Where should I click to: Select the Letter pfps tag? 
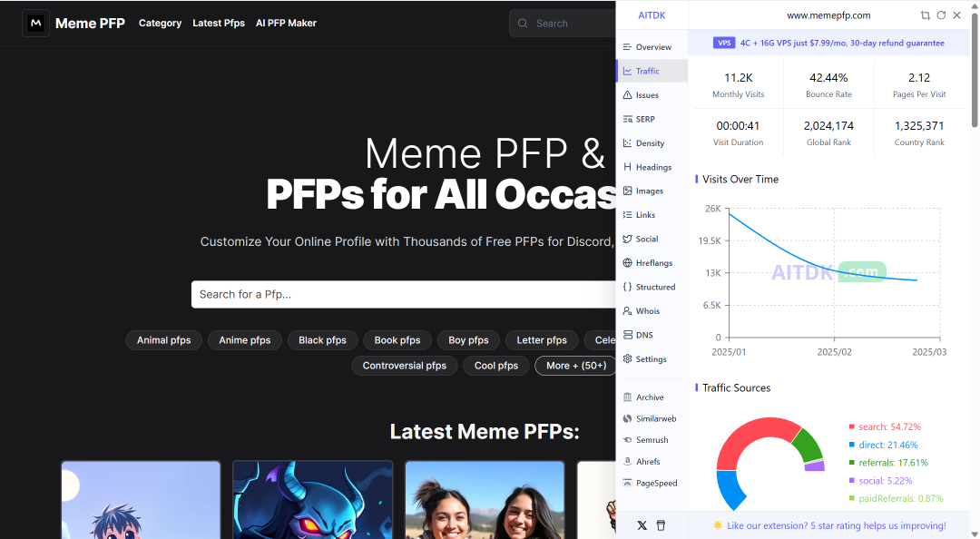[542, 340]
